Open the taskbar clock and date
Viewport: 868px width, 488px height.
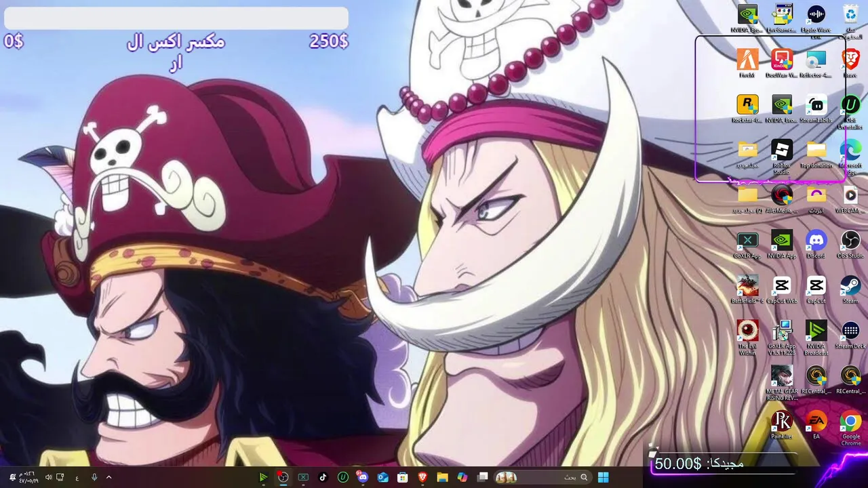click(28, 477)
